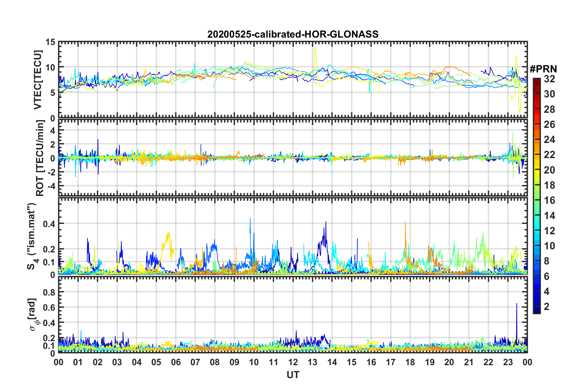
Task: Click UT hour label 15 on x-axis
Action: point(352,362)
